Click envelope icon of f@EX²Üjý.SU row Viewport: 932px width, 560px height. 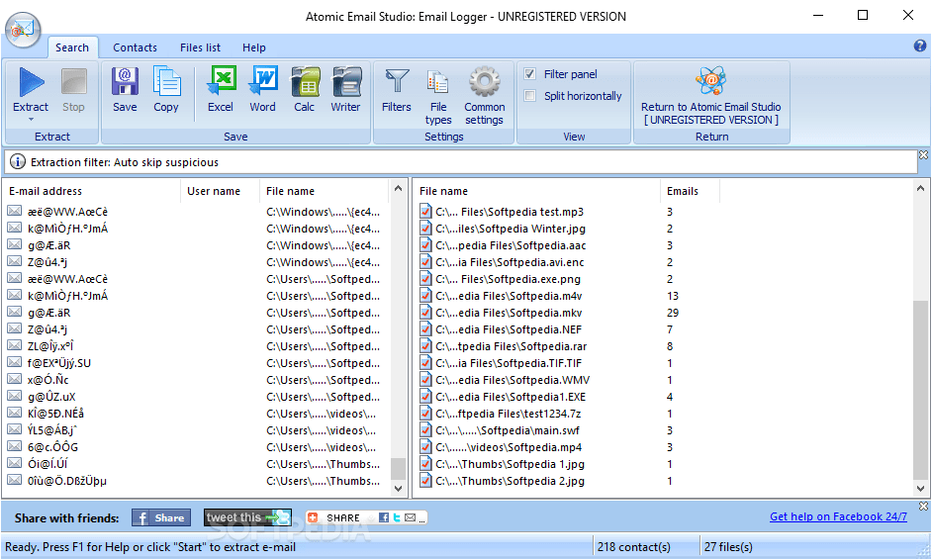[14, 362]
